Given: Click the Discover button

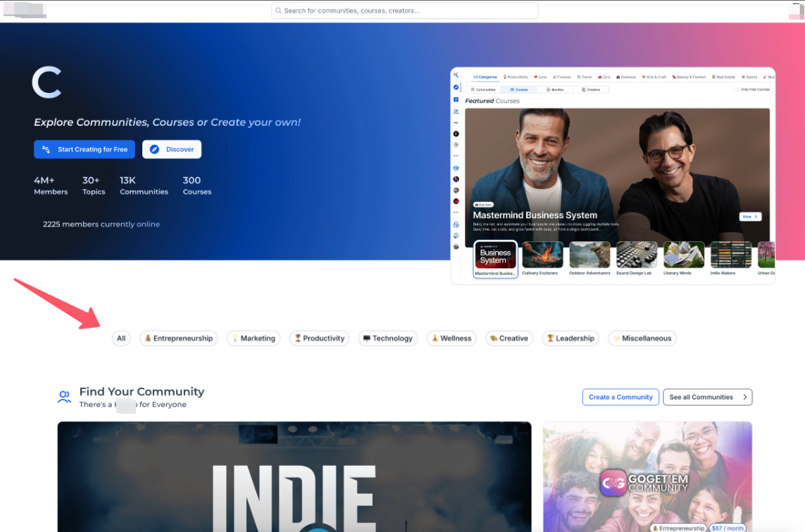Looking at the screenshot, I should pos(171,149).
